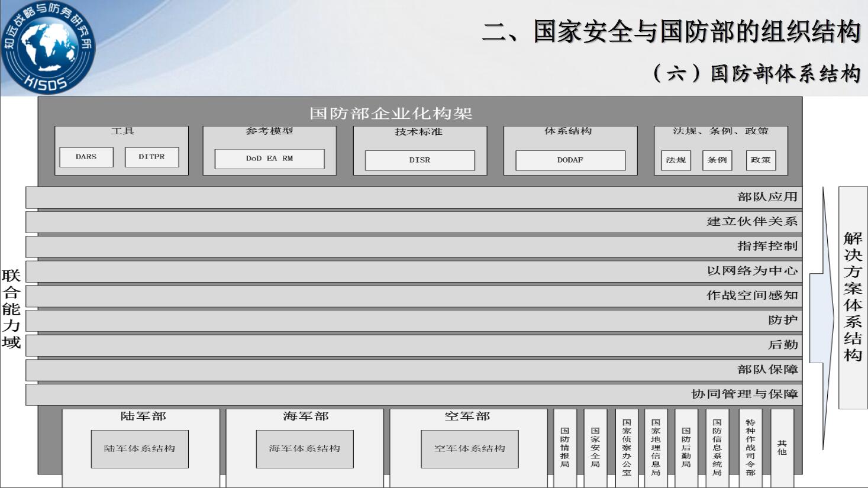
Task: Click the 政策 box
Action: 760,160
